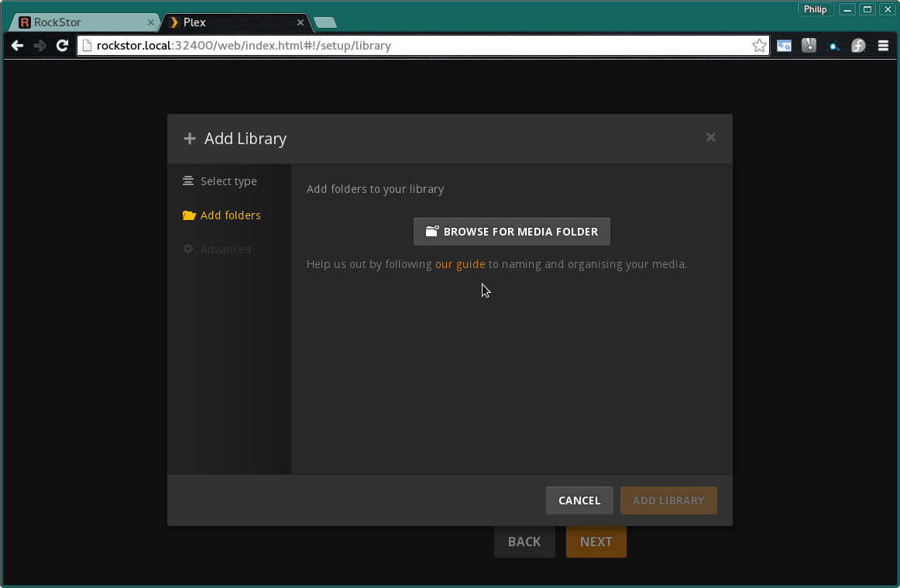Minimize the browser window
Screen dimensions: 900x588
pos(847,9)
